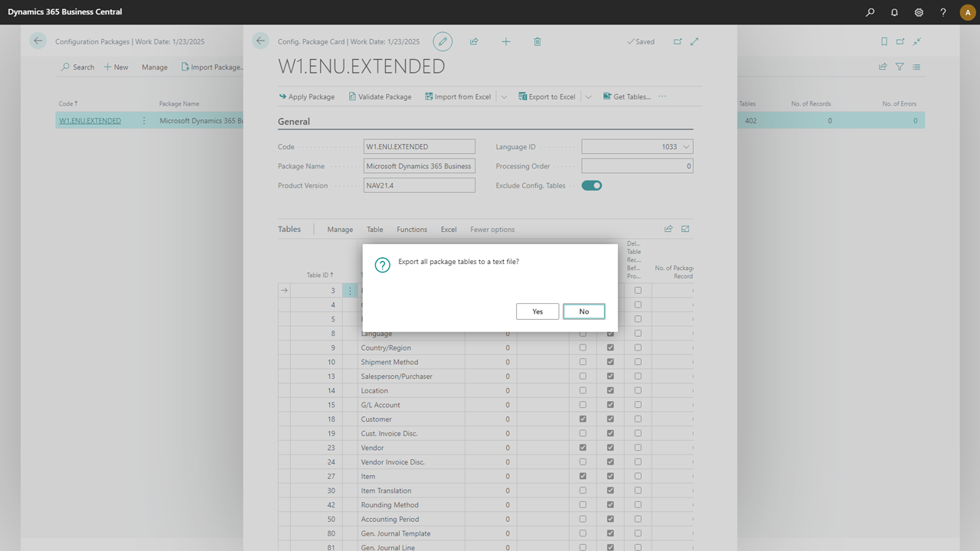Pop out the Configuration Packages list page
The width and height of the screenshot is (980, 551).
(900, 41)
